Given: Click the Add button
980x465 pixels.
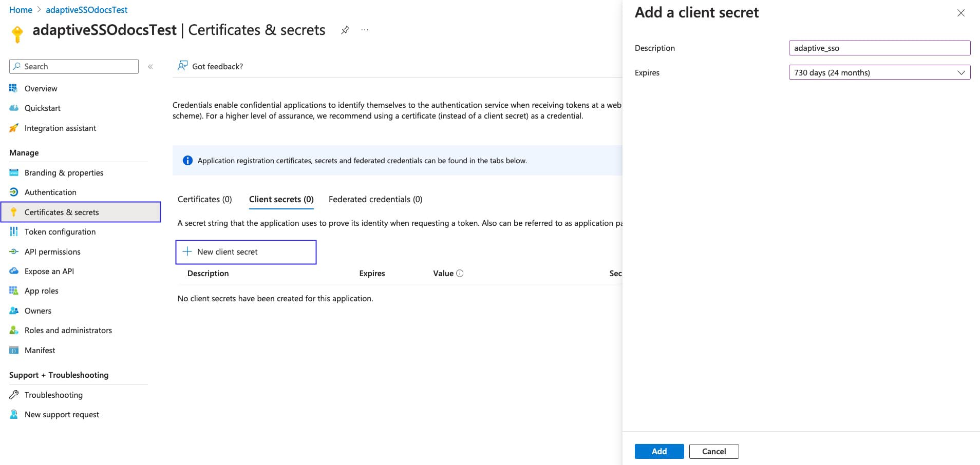Looking at the screenshot, I should (659, 451).
